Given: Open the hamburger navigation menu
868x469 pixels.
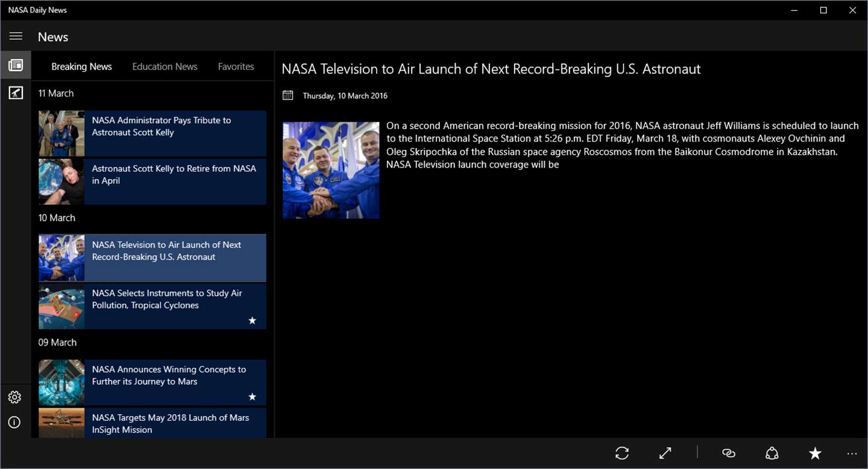Looking at the screenshot, I should tap(16, 36).
